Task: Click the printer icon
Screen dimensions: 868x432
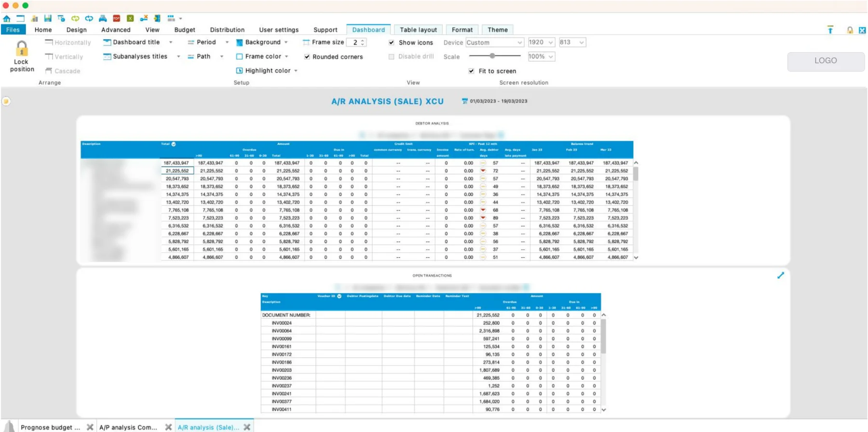Action: coord(103,18)
